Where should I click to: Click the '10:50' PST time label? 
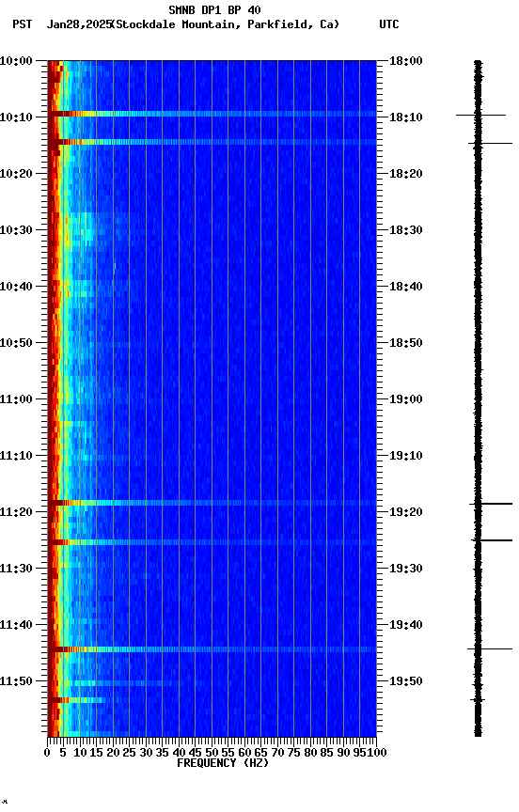16,343
